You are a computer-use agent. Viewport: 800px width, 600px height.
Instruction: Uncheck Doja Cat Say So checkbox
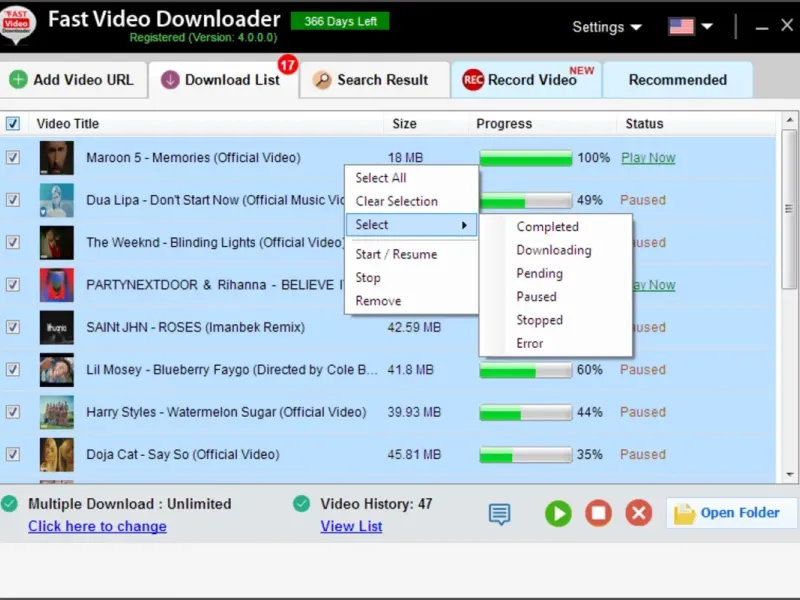(x=13, y=454)
